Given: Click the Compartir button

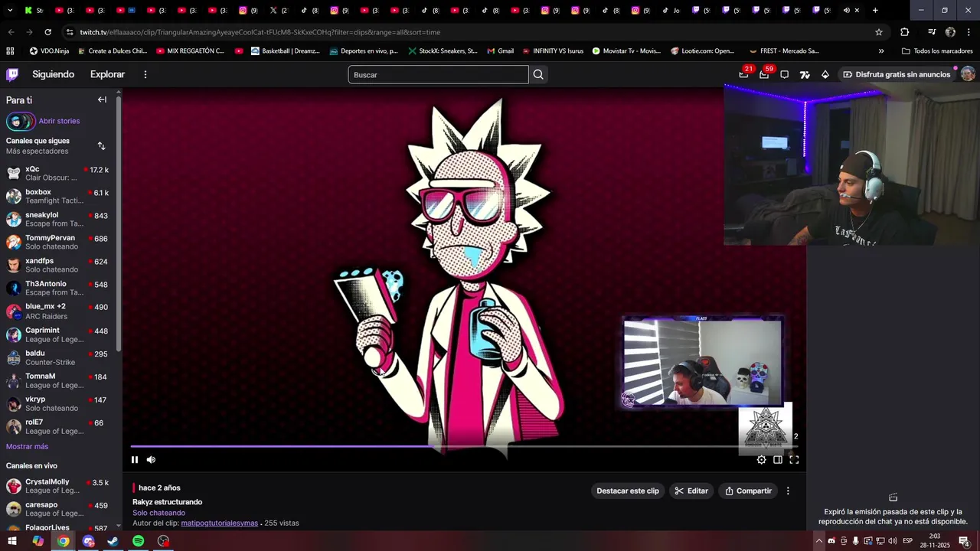Looking at the screenshot, I should point(748,491).
